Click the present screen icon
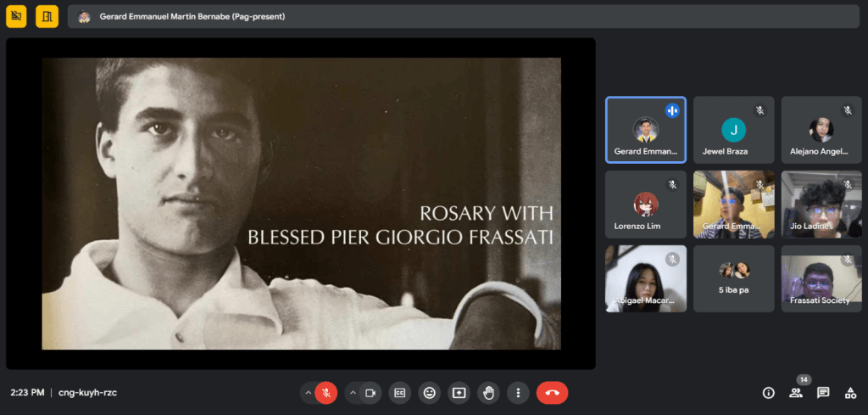The height and width of the screenshot is (415, 868). tap(459, 393)
